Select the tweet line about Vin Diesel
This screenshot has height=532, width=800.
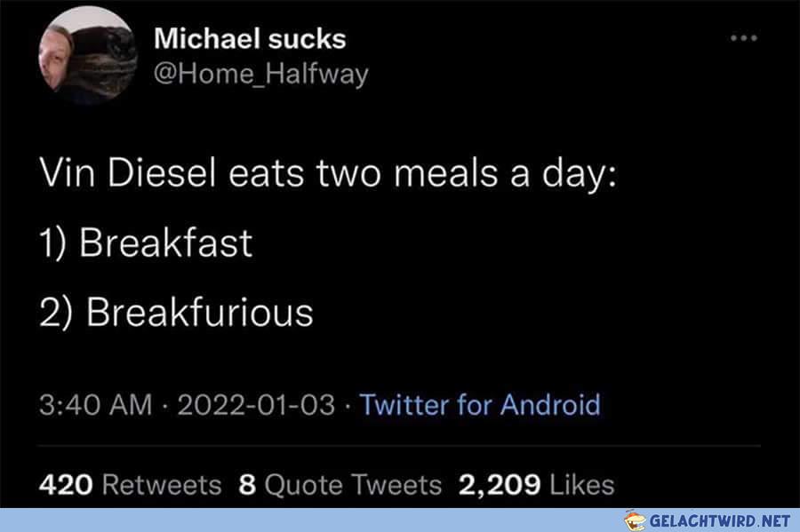328,174
